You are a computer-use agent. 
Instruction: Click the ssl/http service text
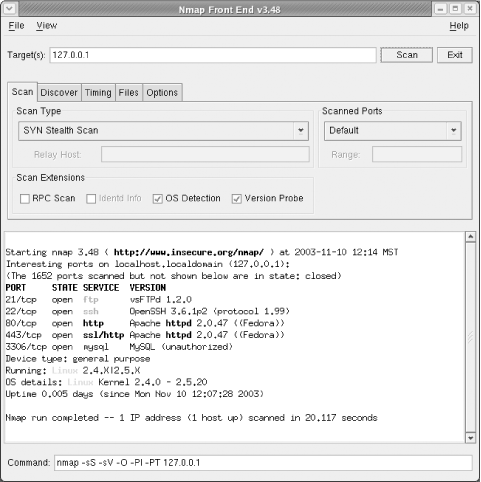pos(103,335)
